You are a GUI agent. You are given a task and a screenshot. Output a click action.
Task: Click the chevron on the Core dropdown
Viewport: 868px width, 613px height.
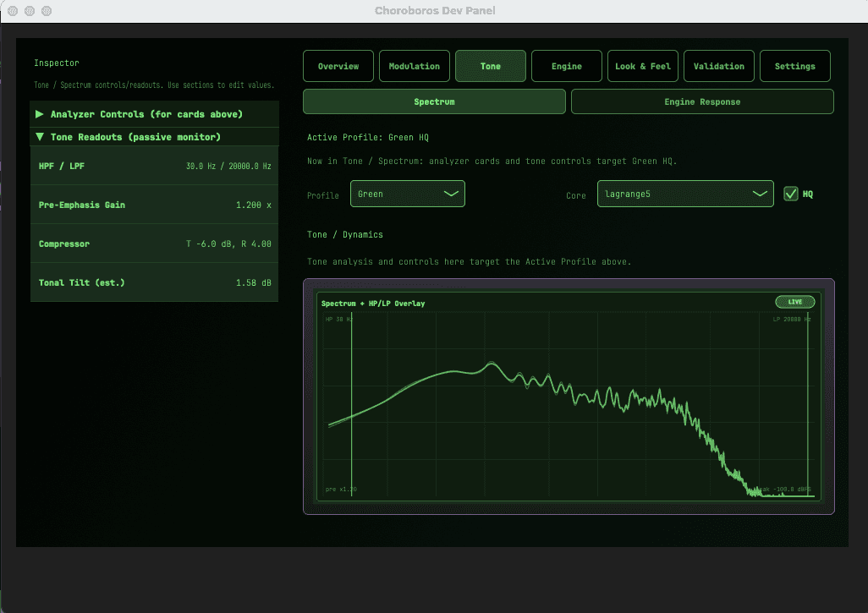[761, 194]
